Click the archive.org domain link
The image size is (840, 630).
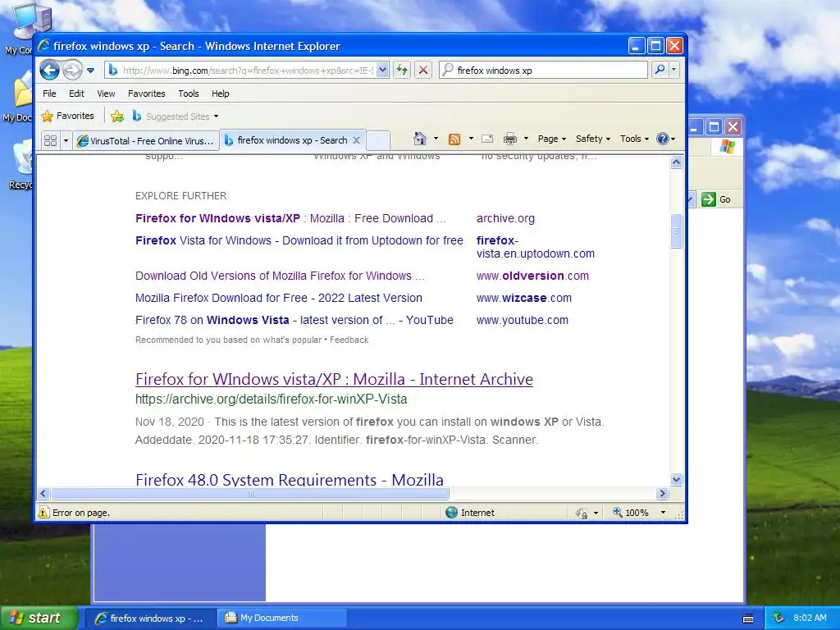(x=505, y=218)
